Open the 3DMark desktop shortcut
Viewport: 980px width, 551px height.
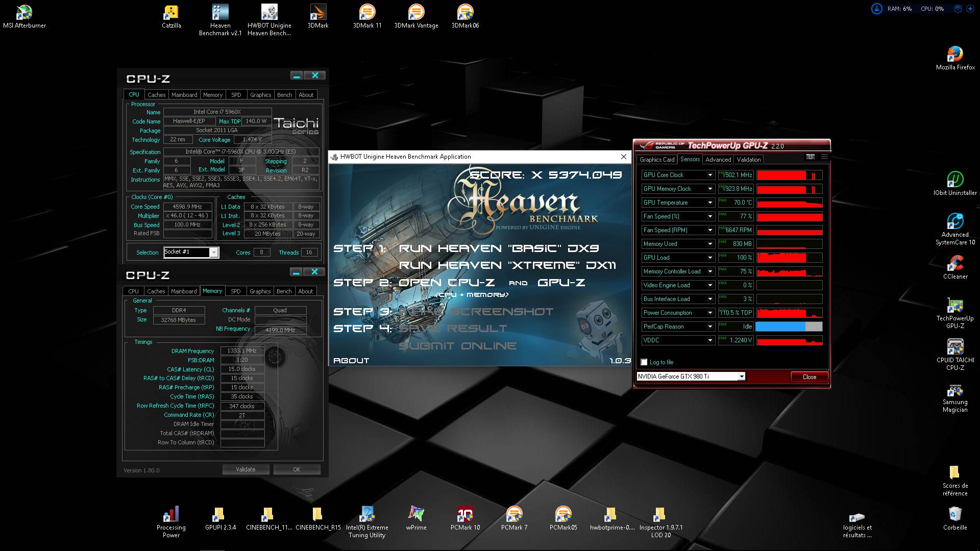[x=317, y=16]
